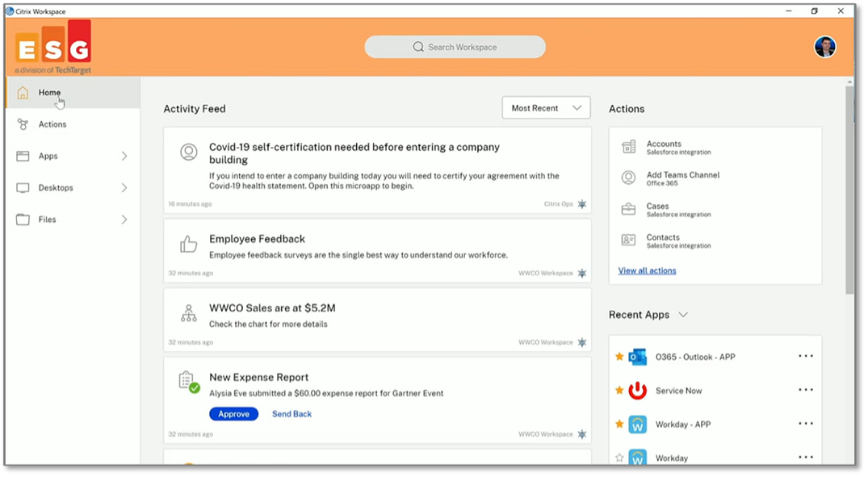Click the O365 Outlook app icon
868x477 pixels.
(x=638, y=357)
